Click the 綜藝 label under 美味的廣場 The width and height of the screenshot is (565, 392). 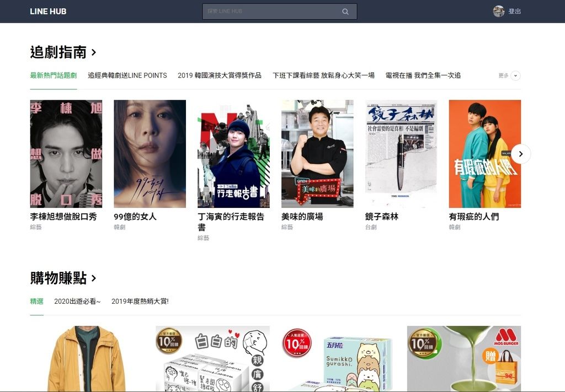[x=287, y=227]
